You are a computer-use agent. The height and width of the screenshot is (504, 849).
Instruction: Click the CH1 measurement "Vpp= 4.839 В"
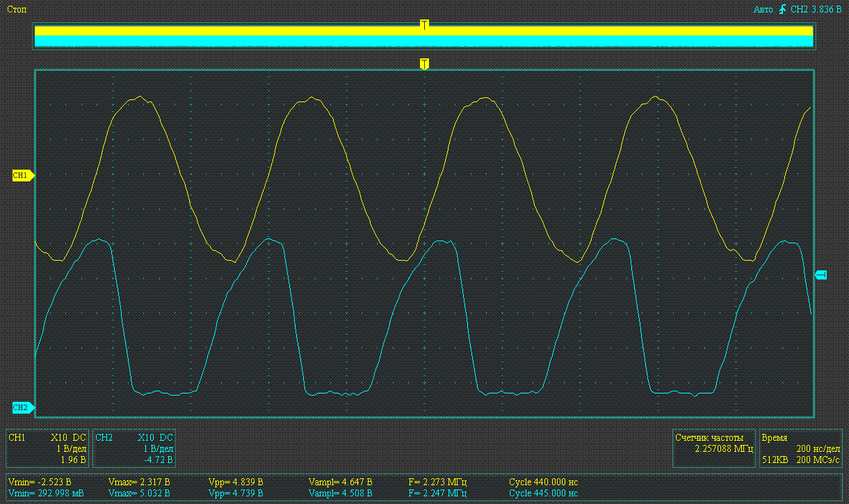(236, 482)
